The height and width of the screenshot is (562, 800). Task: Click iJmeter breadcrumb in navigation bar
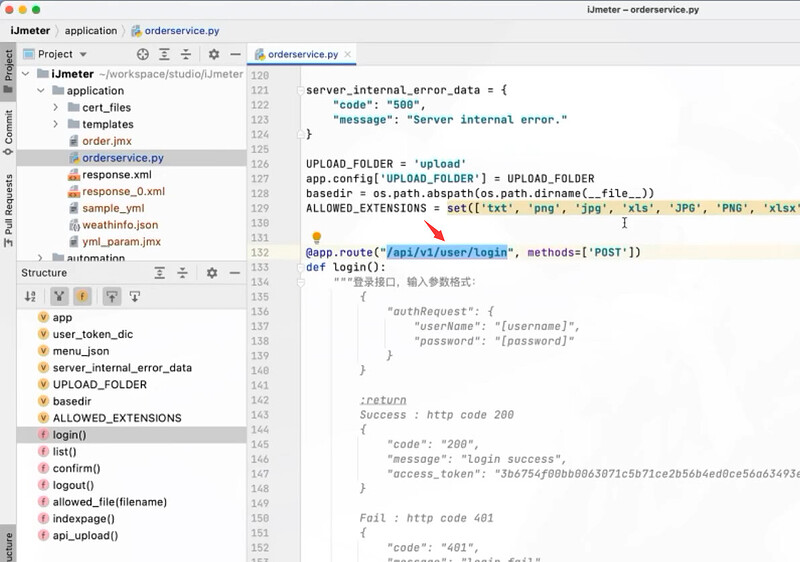coord(30,31)
